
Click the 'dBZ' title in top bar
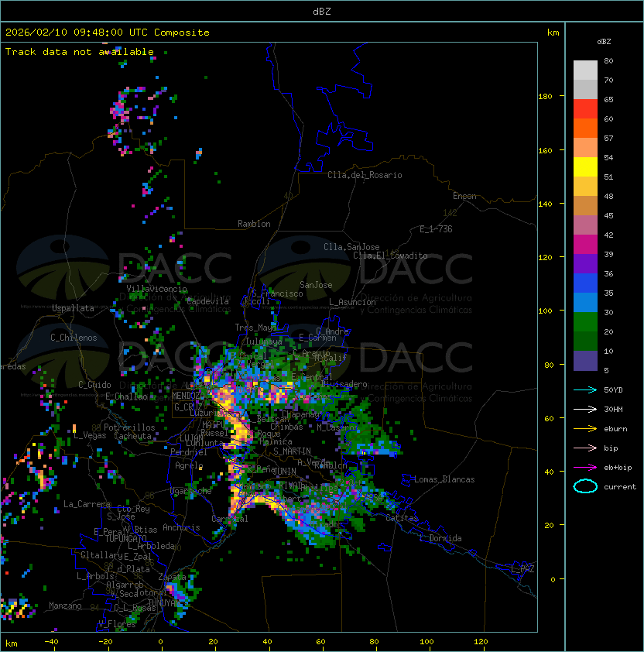point(322,12)
